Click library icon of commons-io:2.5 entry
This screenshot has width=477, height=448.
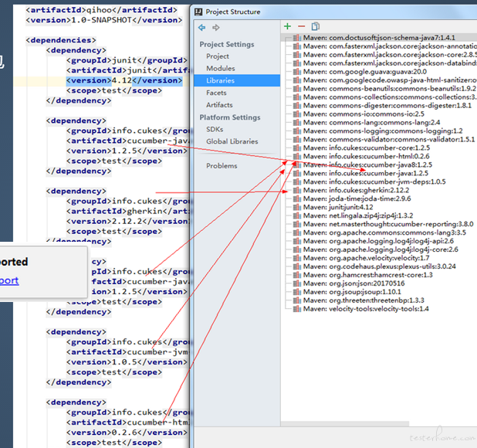(297, 114)
